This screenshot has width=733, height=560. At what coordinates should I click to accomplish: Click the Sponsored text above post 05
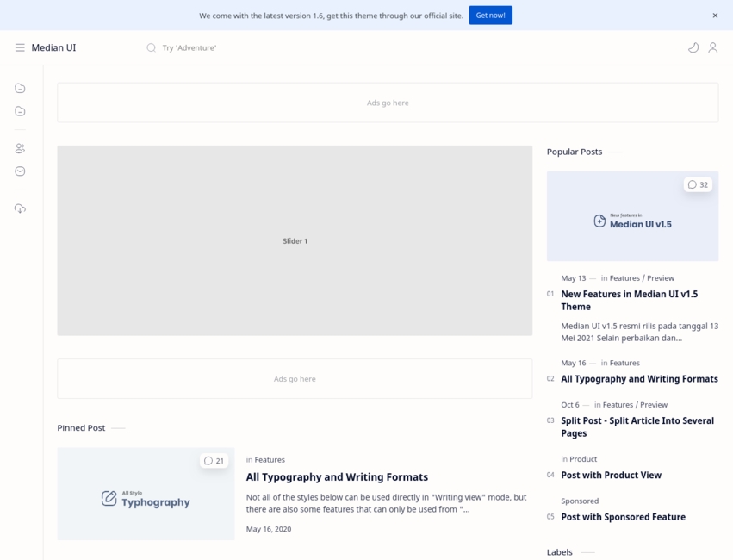click(580, 501)
